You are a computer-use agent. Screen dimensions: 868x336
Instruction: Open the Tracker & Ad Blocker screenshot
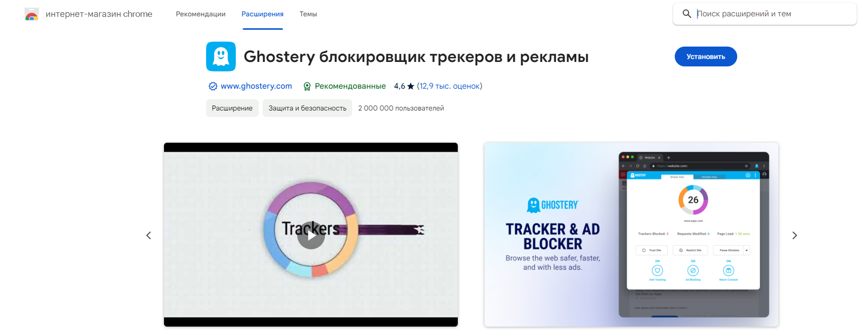631,234
